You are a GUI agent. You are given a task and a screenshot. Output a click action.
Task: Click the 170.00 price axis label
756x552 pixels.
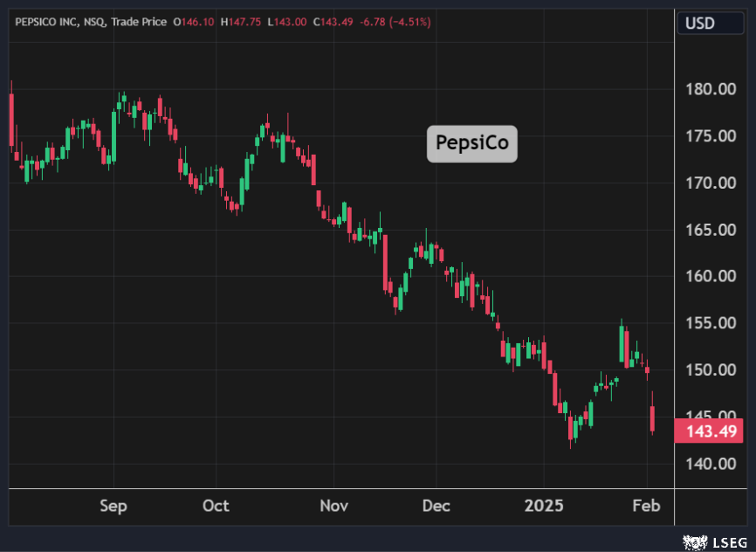tap(711, 183)
